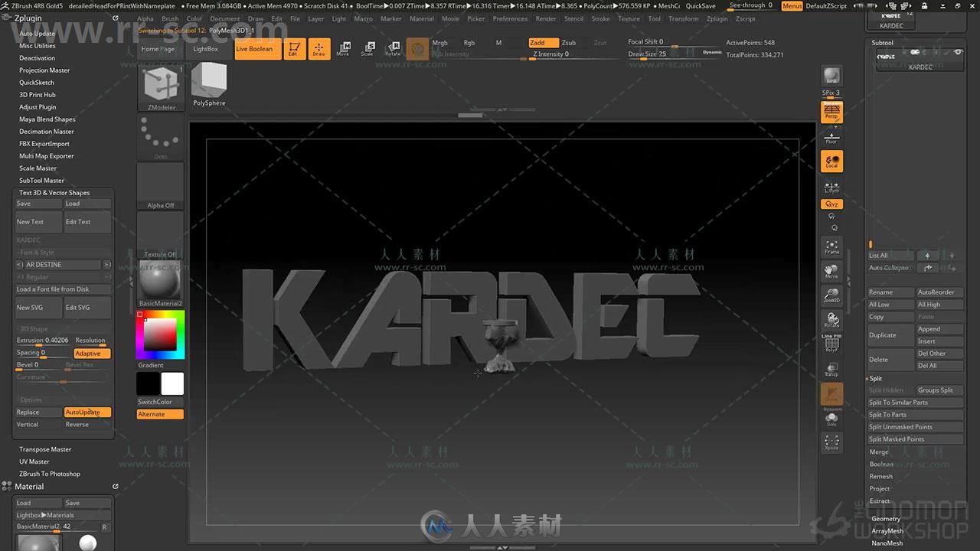The image size is (980, 551).
Task: Click the L.Sym icon
Action: (831, 187)
